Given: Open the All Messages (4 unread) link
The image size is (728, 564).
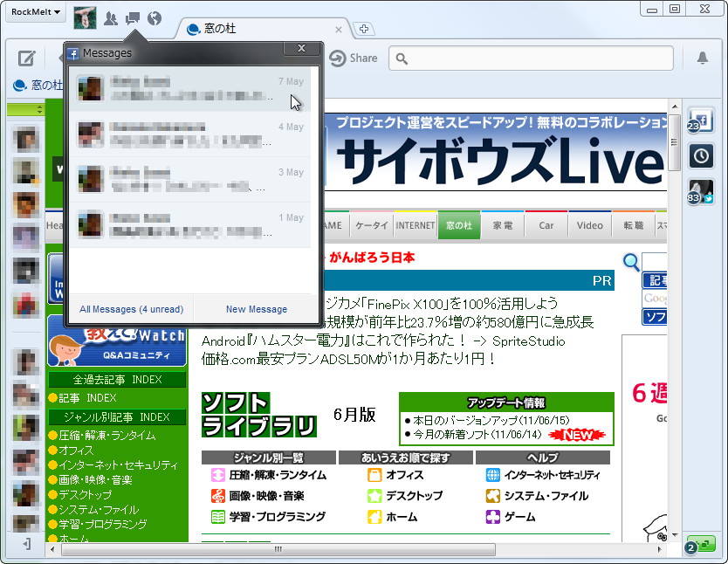Looking at the screenshot, I should (x=131, y=309).
